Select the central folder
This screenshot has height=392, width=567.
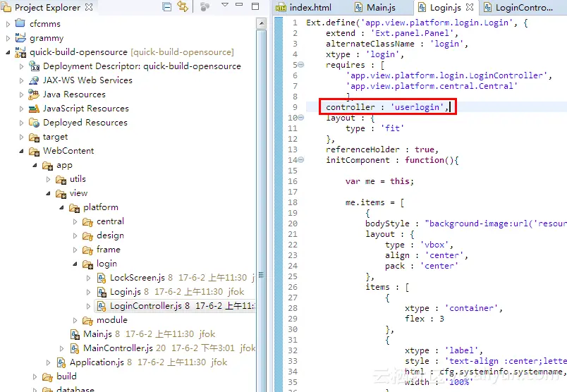pyautogui.click(x=110, y=221)
